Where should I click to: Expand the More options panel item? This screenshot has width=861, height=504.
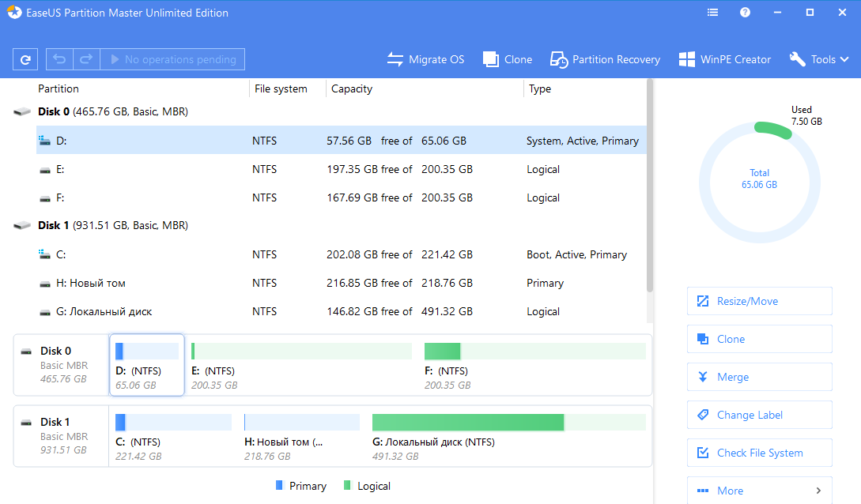759,491
